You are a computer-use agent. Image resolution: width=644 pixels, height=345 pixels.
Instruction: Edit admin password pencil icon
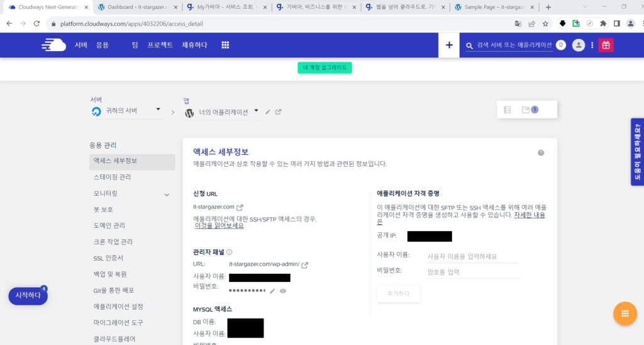coord(272,291)
